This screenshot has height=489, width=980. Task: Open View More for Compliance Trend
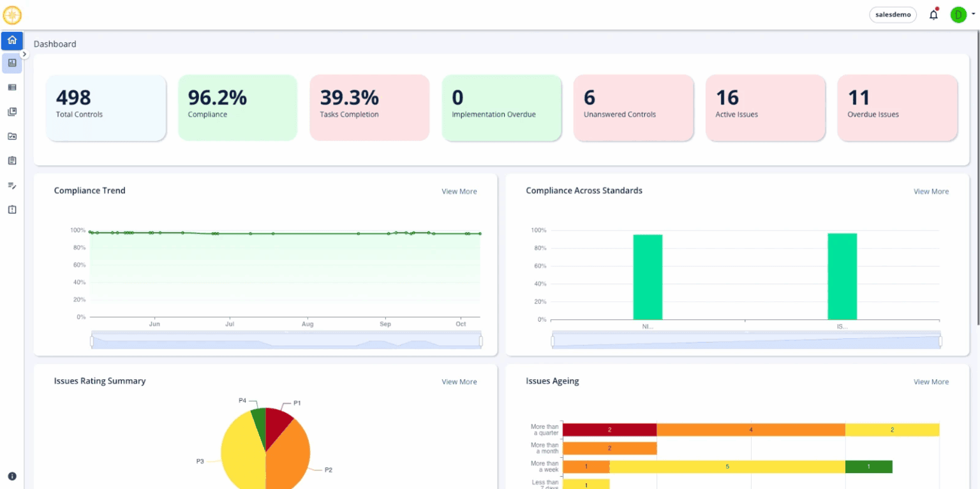459,192
